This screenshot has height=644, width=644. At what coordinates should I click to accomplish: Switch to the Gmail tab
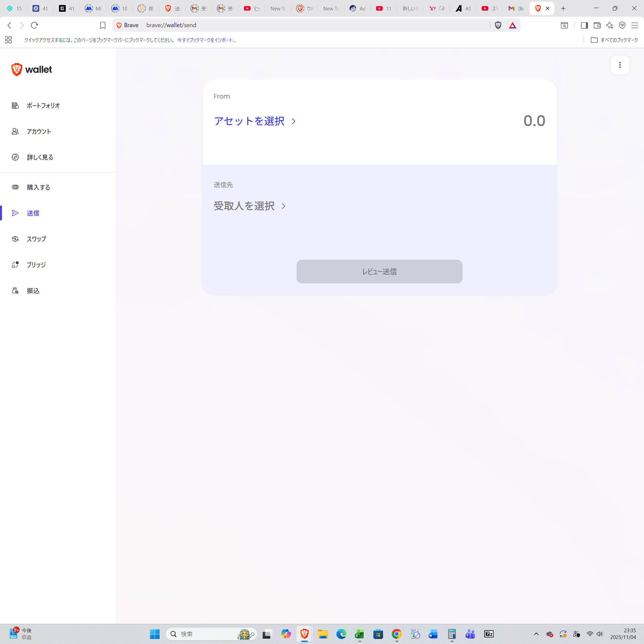(x=515, y=8)
